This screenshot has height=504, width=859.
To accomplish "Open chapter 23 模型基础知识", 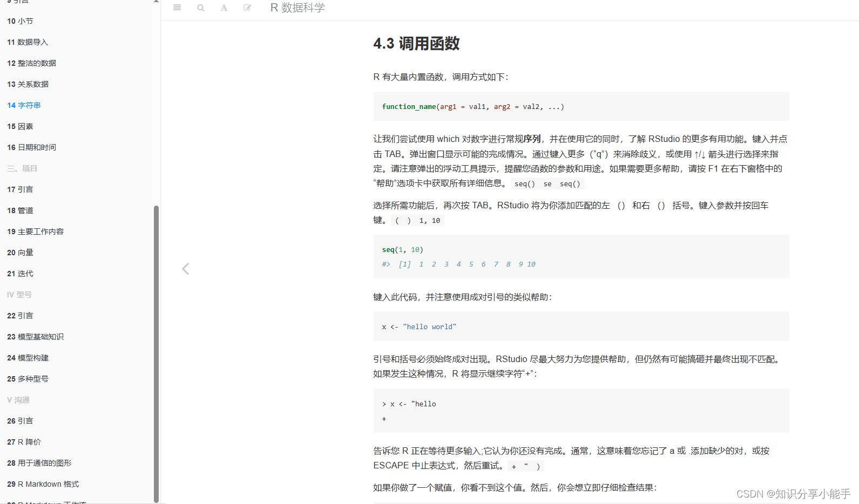I will tap(35, 337).
